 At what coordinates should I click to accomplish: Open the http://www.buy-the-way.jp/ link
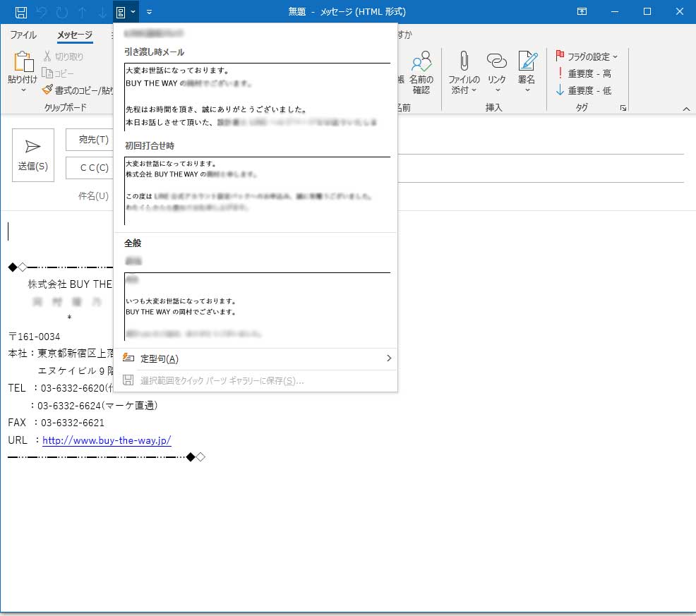(x=107, y=440)
